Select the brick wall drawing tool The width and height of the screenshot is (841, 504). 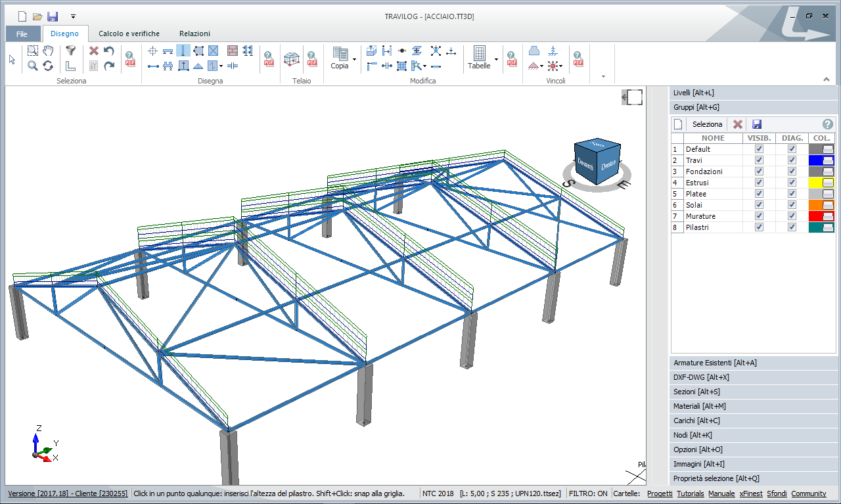(x=233, y=51)
